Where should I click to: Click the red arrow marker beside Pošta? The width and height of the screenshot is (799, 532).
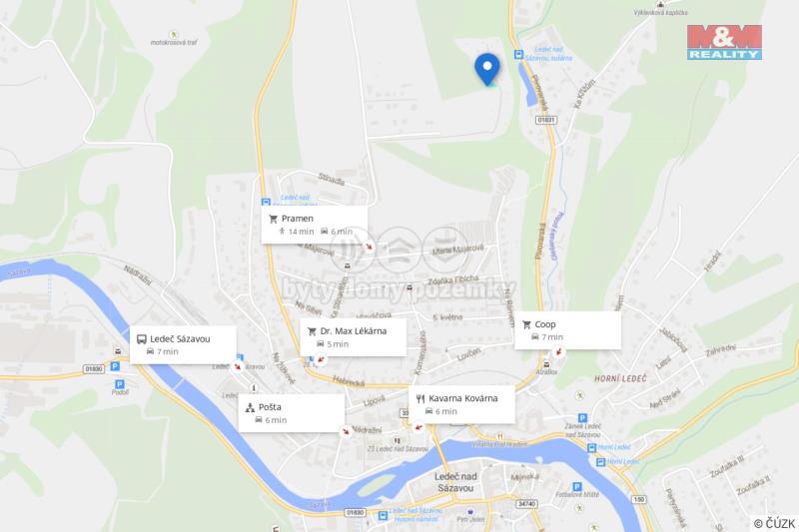(346, 432)
